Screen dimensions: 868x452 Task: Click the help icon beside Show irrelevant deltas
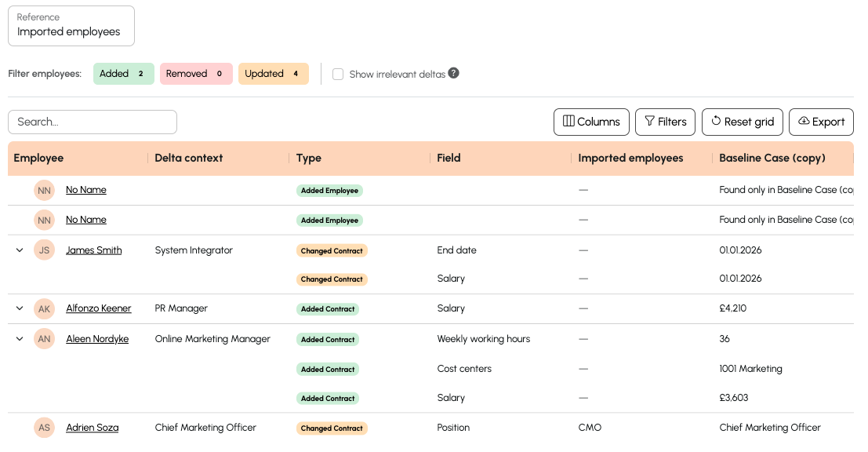[x=453, y=74]
